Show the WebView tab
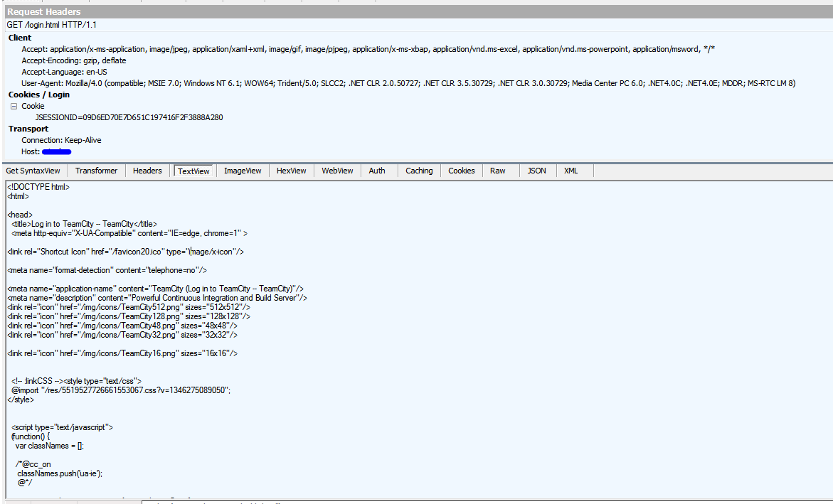This screenshot has width=833, height=504. (x=337, y=171)
